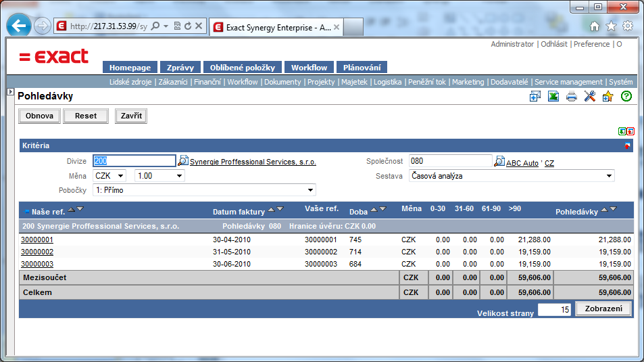Sort Naše ref. descending arrow

point(80,209)
